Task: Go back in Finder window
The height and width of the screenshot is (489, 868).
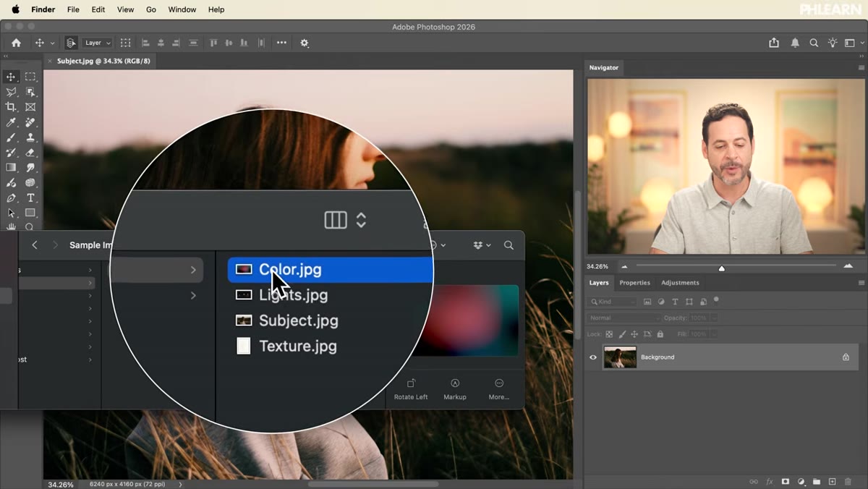Action: click(34, 245)
